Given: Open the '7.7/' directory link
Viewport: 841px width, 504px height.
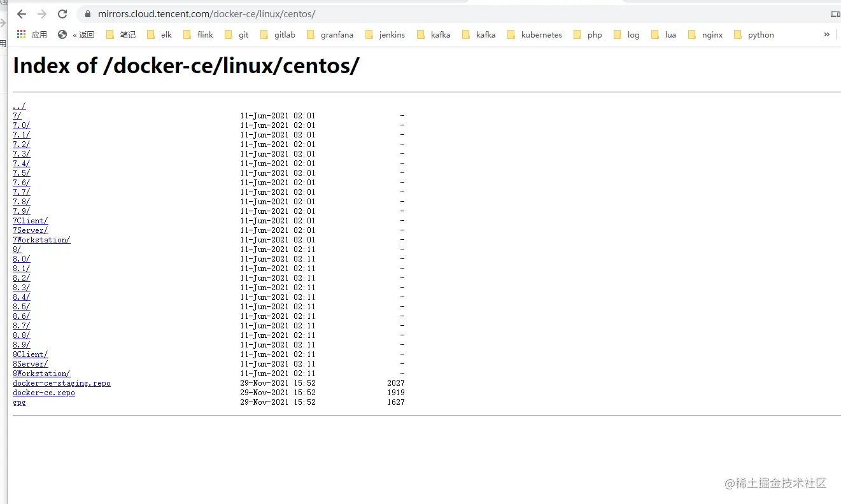Looking at the screenshot, I should 21,192.
